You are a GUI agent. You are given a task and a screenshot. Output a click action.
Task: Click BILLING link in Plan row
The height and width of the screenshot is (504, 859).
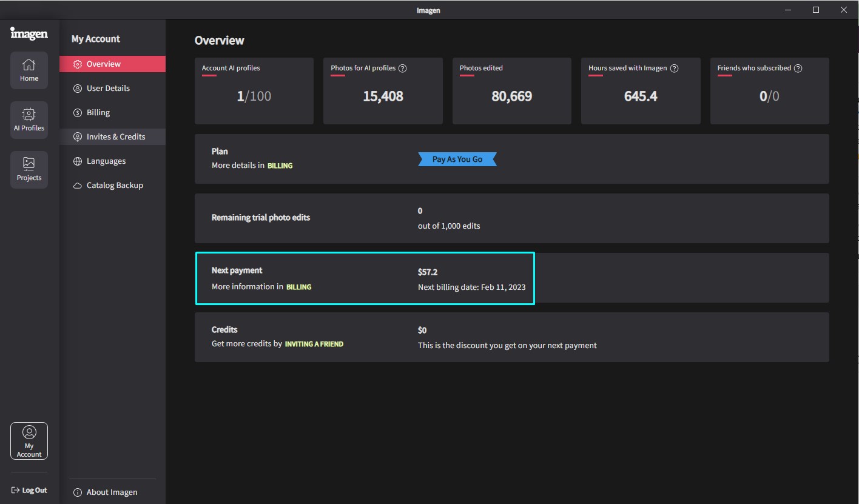pos(280,166)
